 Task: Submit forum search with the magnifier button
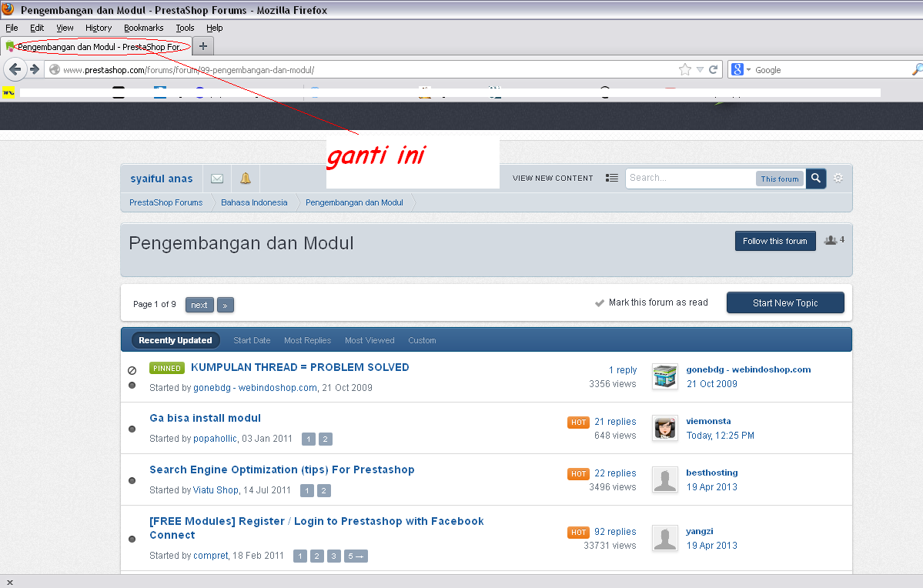pyautogui.click(x=816, y=178)
